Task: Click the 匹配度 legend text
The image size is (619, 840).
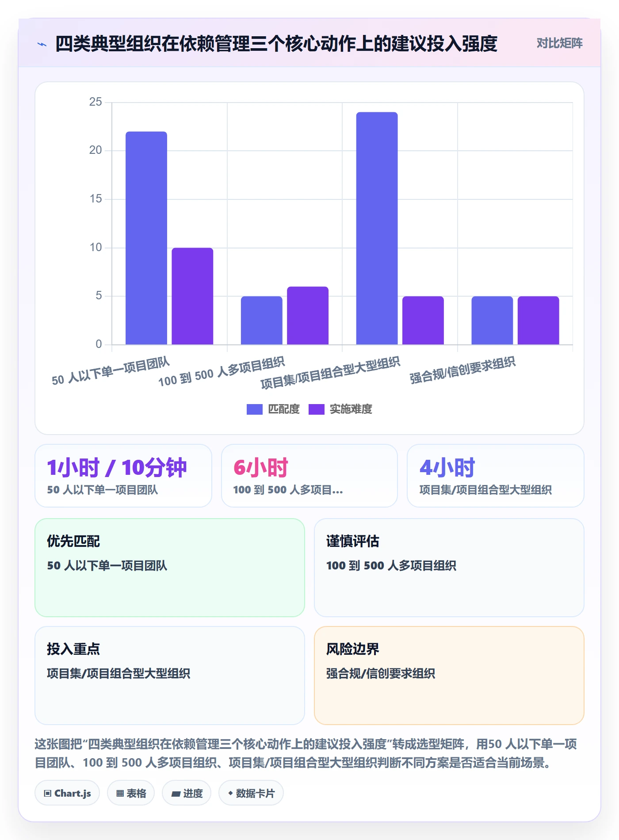Action: (284, 409)
